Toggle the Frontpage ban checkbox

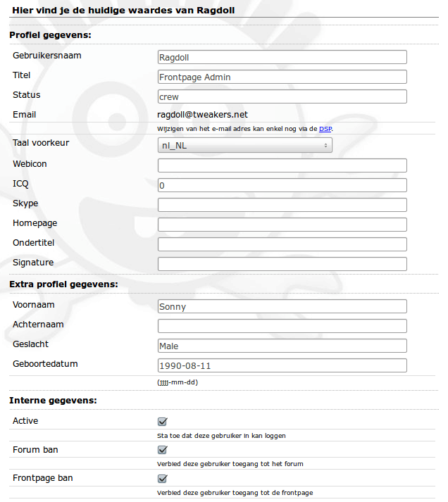pyautogui.click(x=162, y=479)
